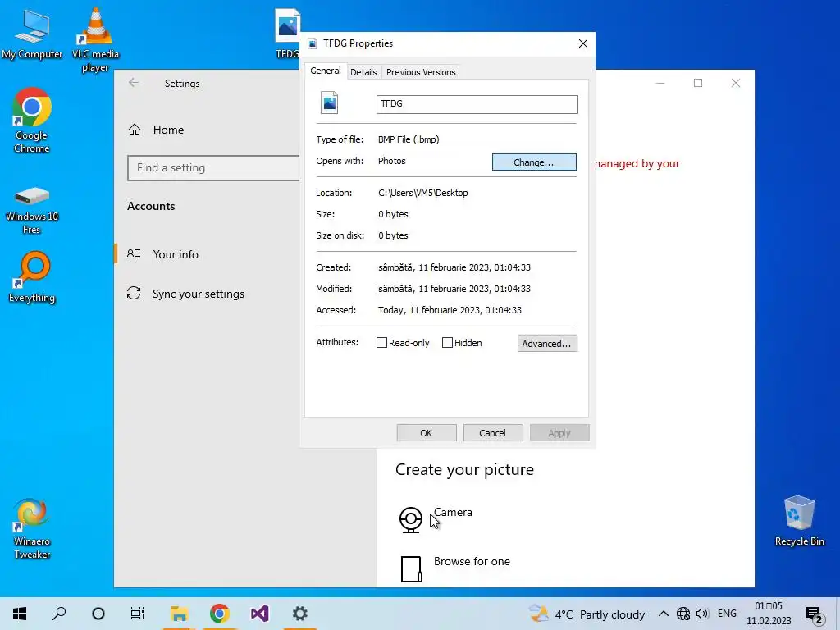Switch to the Details tab
The image size is (840, 630).
[363, 72]
